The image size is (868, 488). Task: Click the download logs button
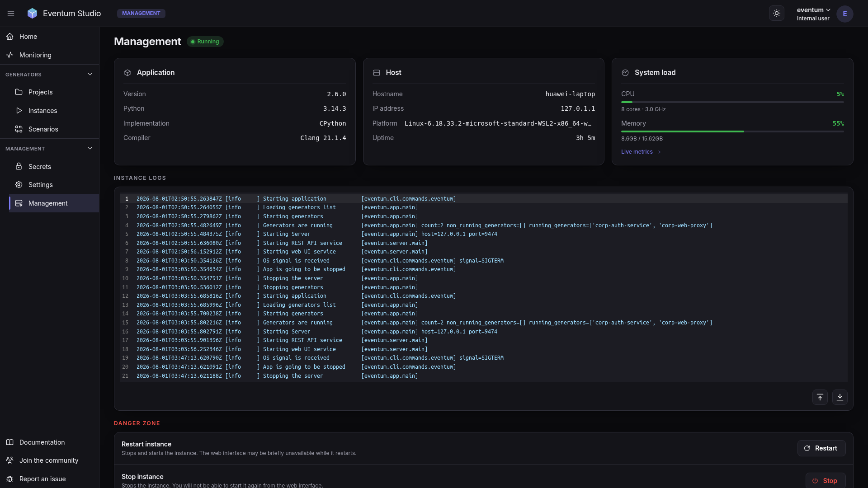[840, 397]
